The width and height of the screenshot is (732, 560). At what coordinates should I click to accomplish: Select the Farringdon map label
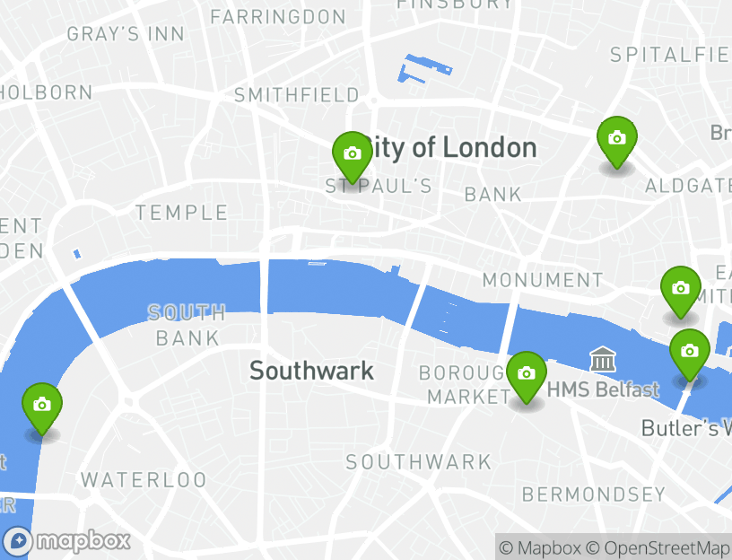(x=278, y=17)
